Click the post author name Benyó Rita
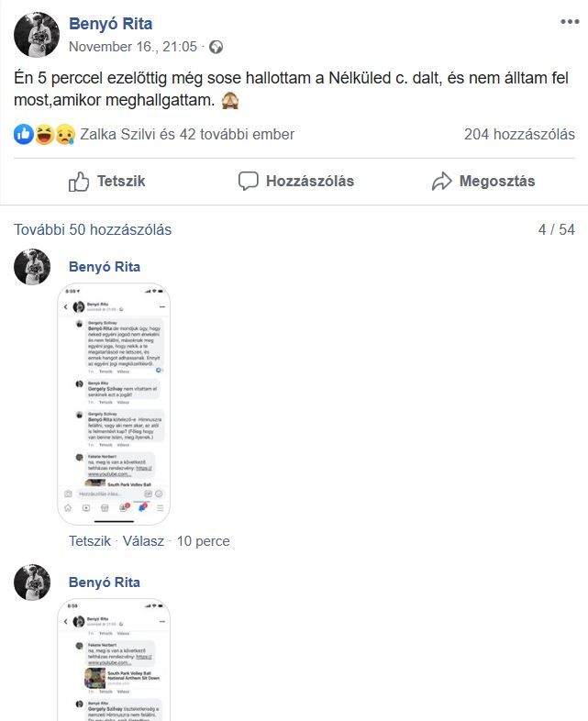The height and width of the screenshot is (721, 588). [110, 24]
